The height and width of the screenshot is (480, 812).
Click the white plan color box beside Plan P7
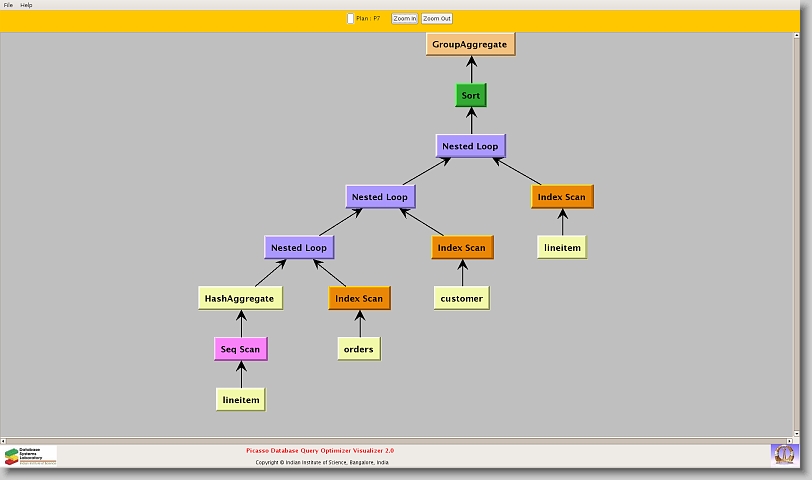(350, 18)
